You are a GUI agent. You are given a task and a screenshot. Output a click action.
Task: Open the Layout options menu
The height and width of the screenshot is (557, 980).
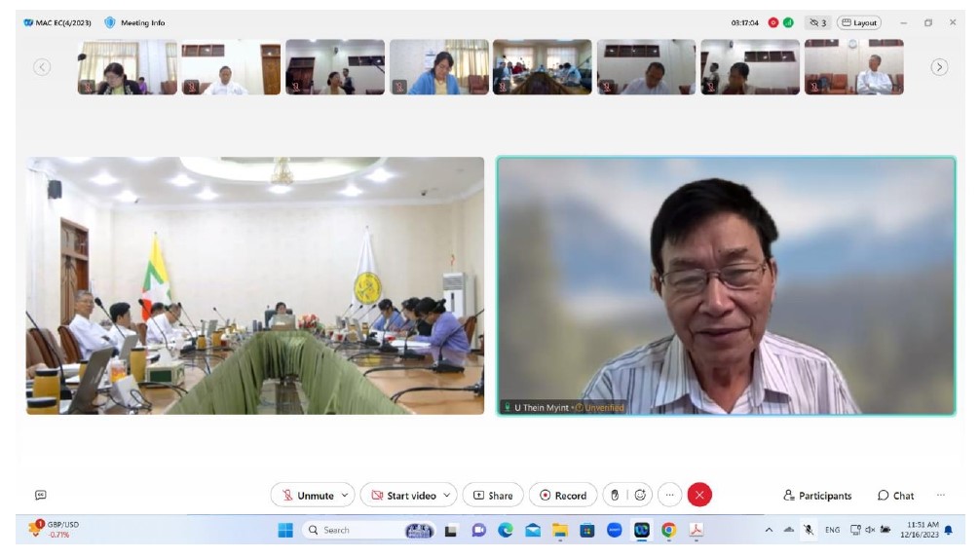[x=858, y=22]
